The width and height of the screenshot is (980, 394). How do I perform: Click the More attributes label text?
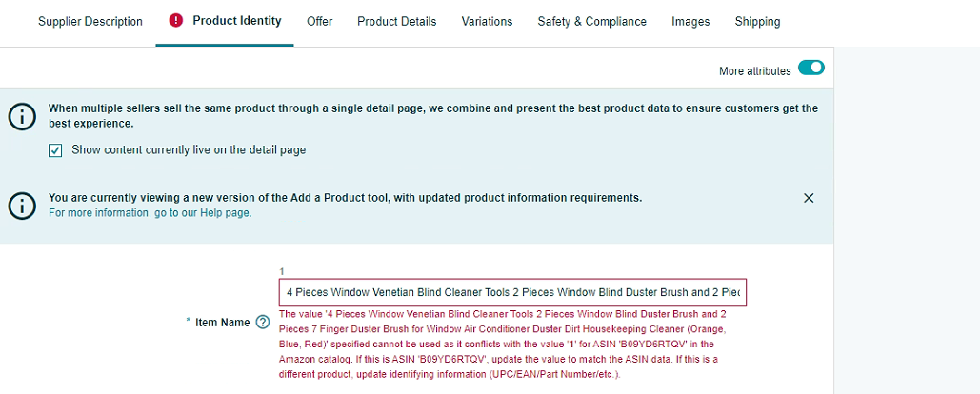754,71
